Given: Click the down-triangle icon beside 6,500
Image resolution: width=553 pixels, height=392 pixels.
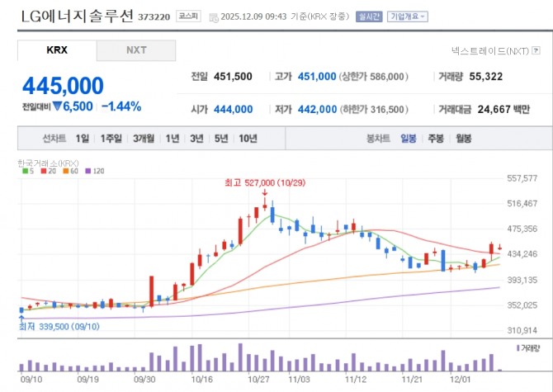Looking at the screenshot, I should tap(58, 106).
